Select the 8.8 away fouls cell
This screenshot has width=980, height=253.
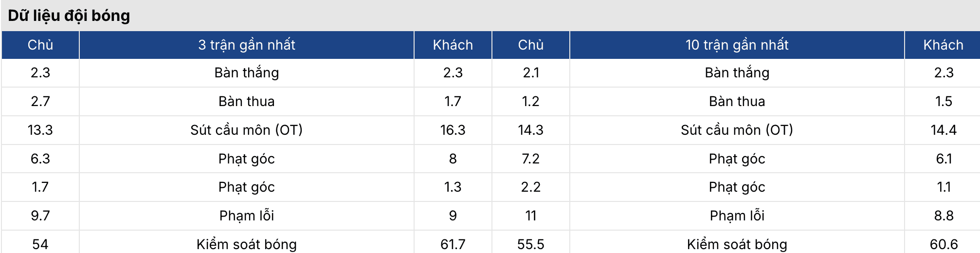943,216
